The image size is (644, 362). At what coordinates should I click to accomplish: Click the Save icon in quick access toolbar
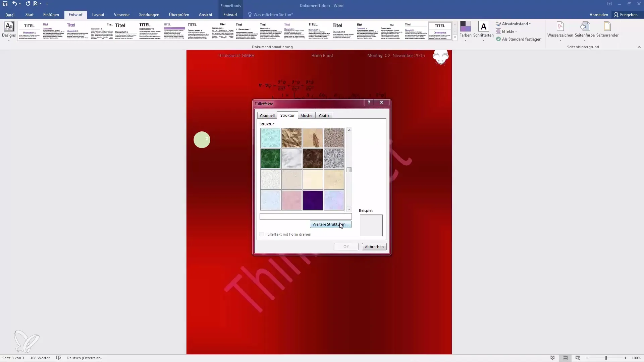5,4
